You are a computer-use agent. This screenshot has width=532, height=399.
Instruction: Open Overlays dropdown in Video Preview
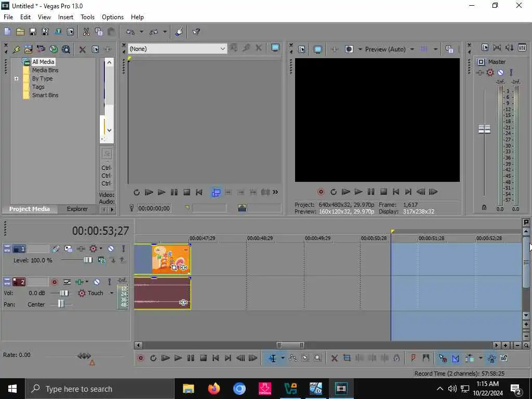coord(435,49)
